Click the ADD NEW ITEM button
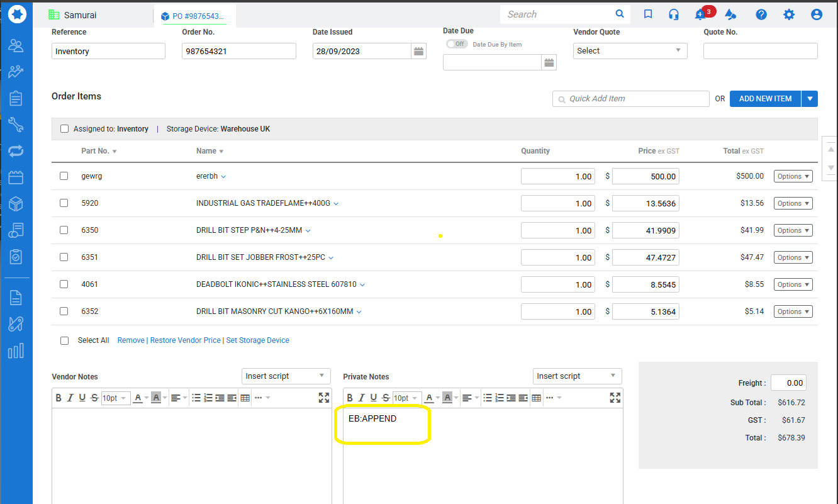The height and width of the screenshot is (504, 838). [x=765, y=99]
